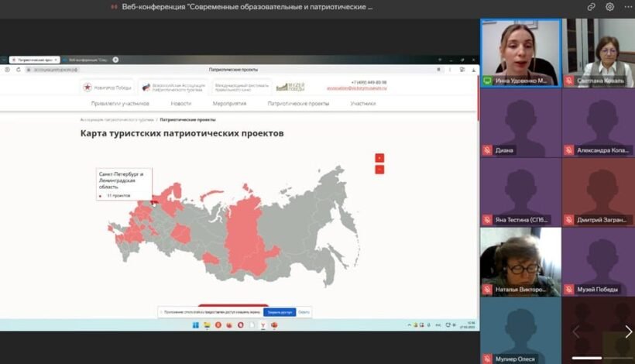
Task: Click the Скрыть link in the sharing bar
Action: coord(304,312)
